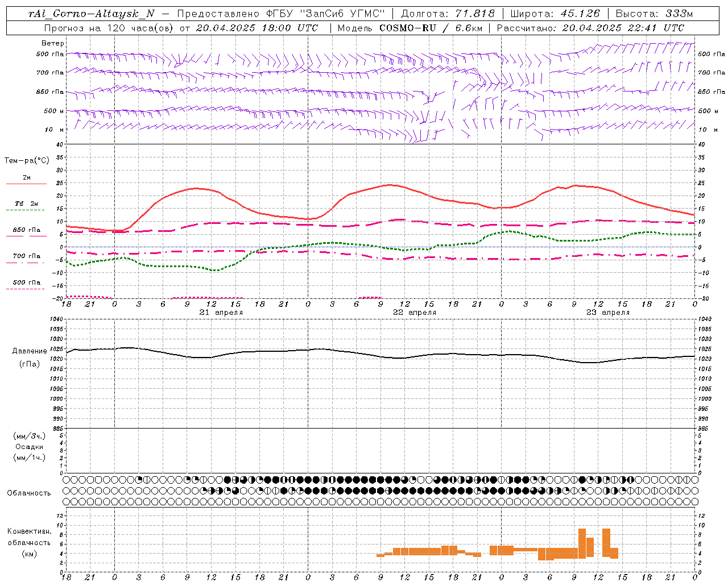Click the Модель COSMO-RU / 6.6км label
This screenshot has height=582, width=728.
point(409,28)
